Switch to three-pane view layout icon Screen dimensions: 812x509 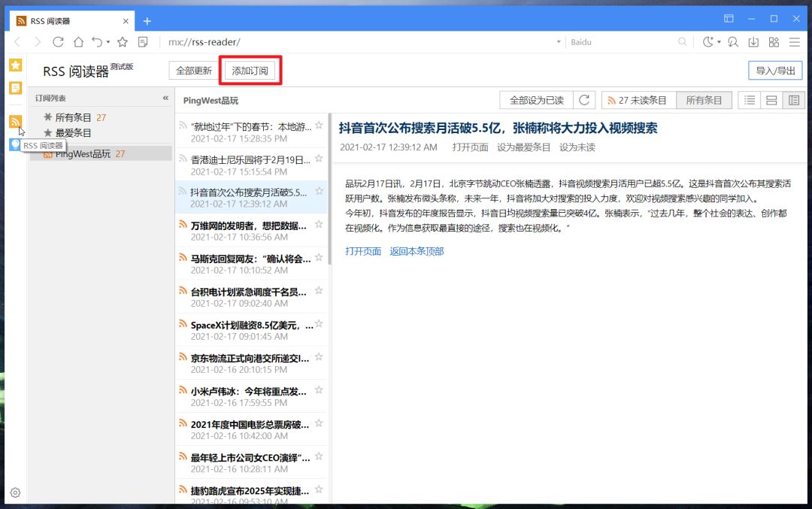click(794, 100)
